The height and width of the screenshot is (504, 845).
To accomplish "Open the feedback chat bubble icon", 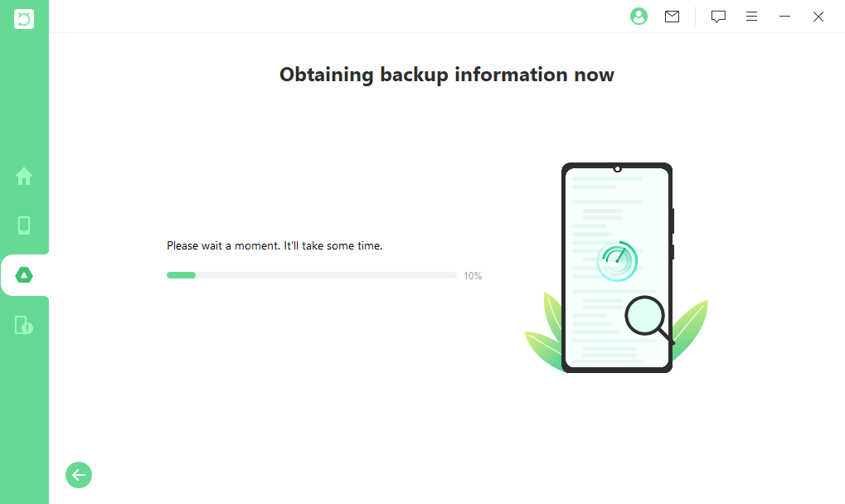I will pyautogui.click(x=718, y=17).
